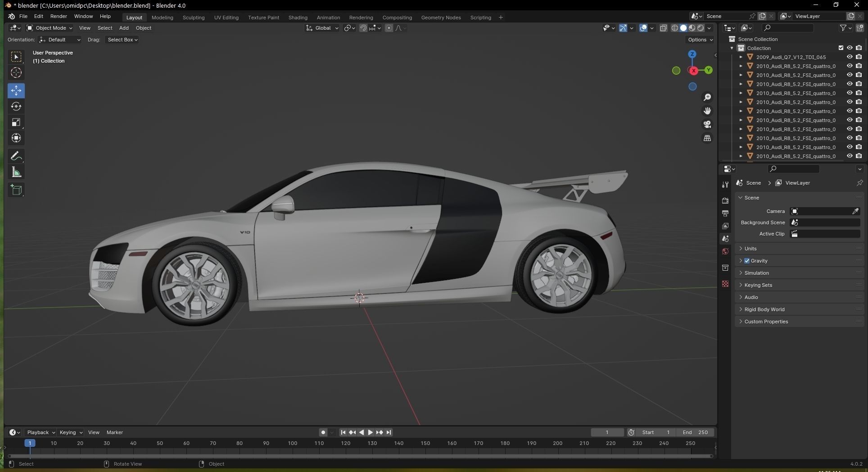Viewport: 868px width, 472px height.
Task: Open the Texture properties tab
Action: (x=725, y=284)
